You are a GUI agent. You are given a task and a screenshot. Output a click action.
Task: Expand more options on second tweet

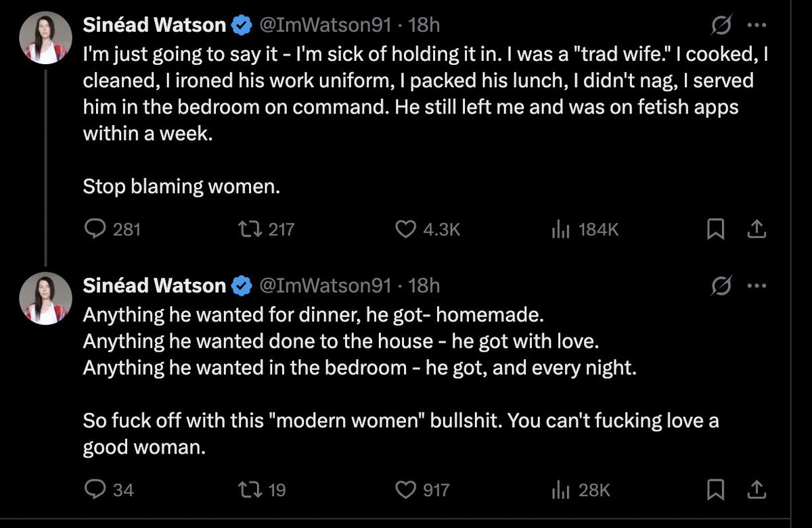[x=755, y=286]
